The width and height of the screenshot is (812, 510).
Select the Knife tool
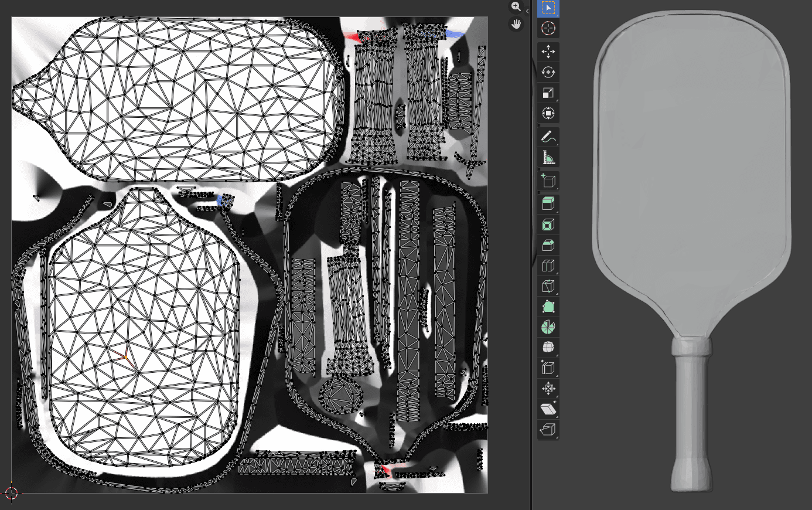pos(548,285)
